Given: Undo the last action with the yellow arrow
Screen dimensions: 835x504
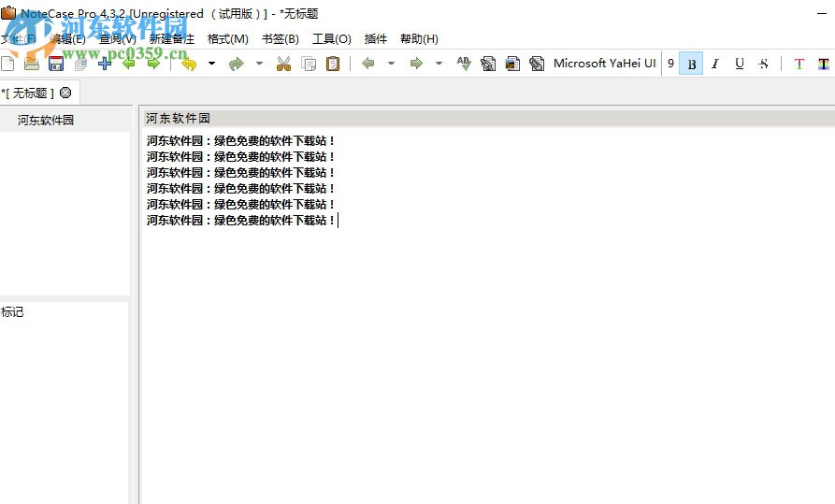Looking at the screenshot, I should (189, 64).
